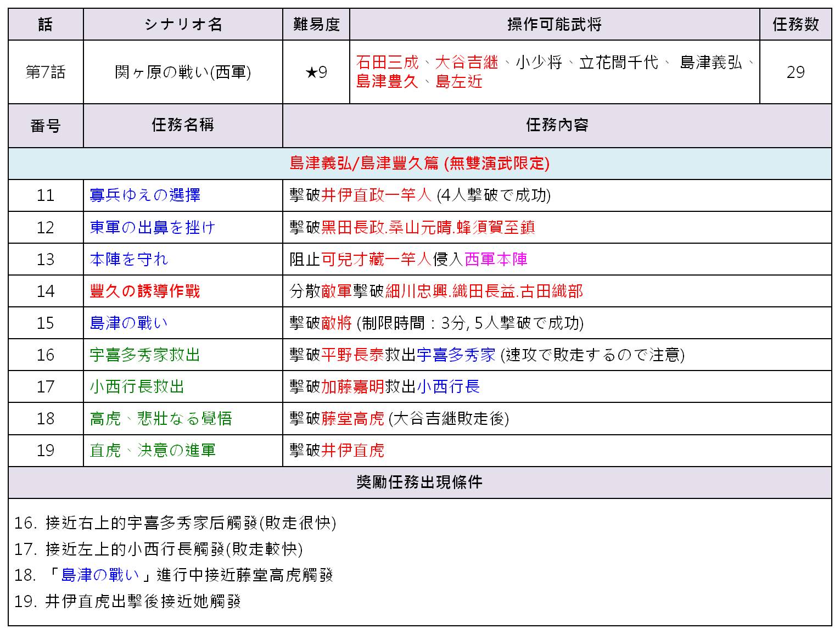The width and height of the screenshot is (840, 634).
Task: Click mission number 17 in the table
Action: tap(46, 386)
